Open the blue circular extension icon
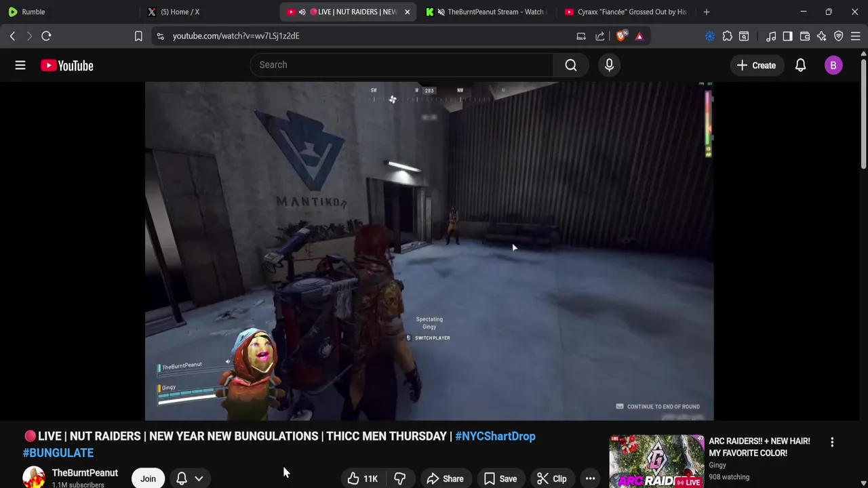Viewport: 868px width, 488px height. click(x=710, y=36)
